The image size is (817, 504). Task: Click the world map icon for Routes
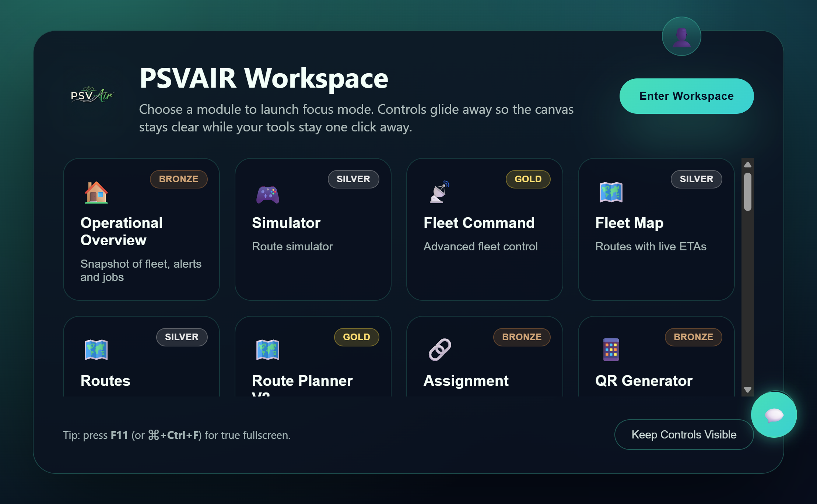[x=96, y=350]
